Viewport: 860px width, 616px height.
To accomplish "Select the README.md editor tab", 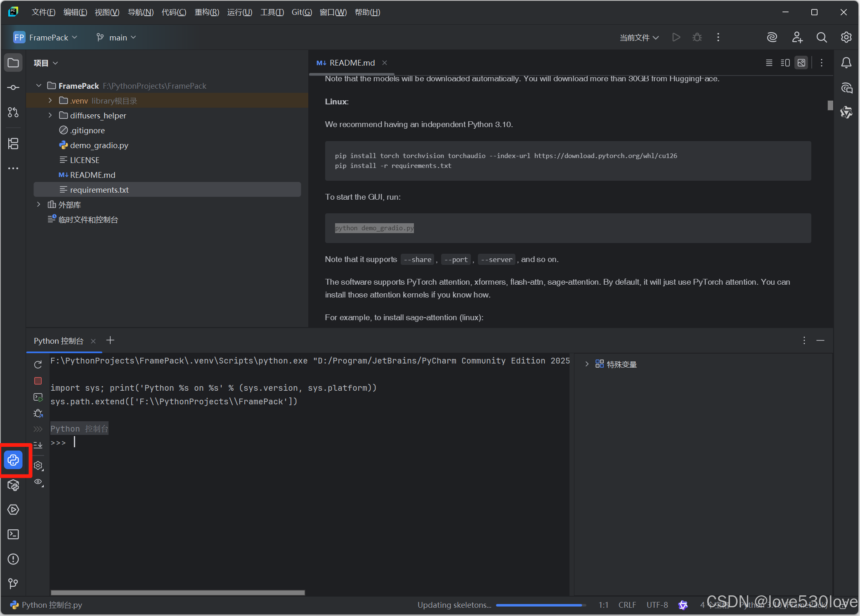I will (x=352, y=63).
